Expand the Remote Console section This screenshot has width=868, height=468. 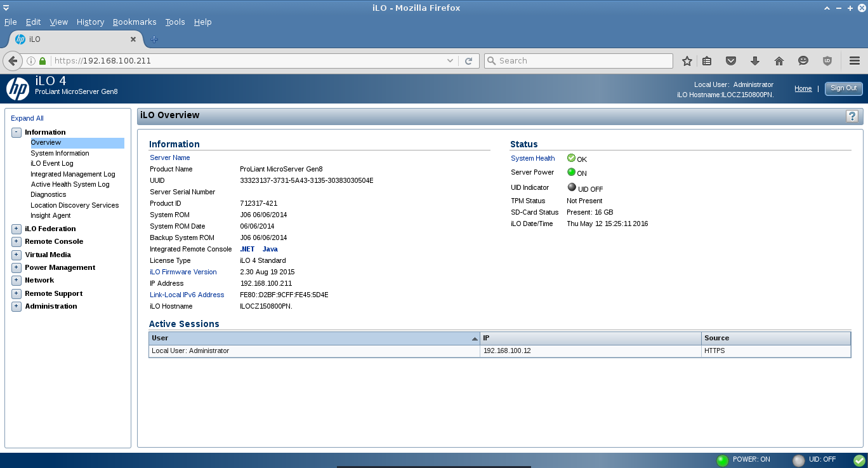pyautogui.click(x=16, y=241)
